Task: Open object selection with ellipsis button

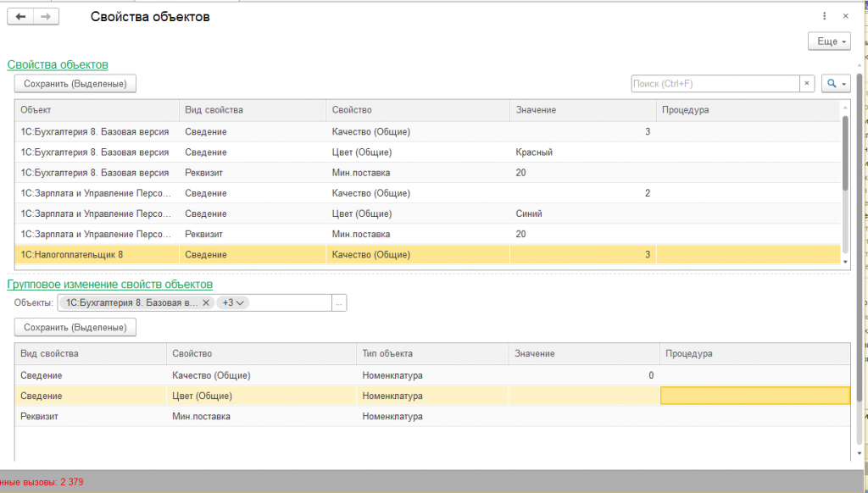Action: coord(339,303)
